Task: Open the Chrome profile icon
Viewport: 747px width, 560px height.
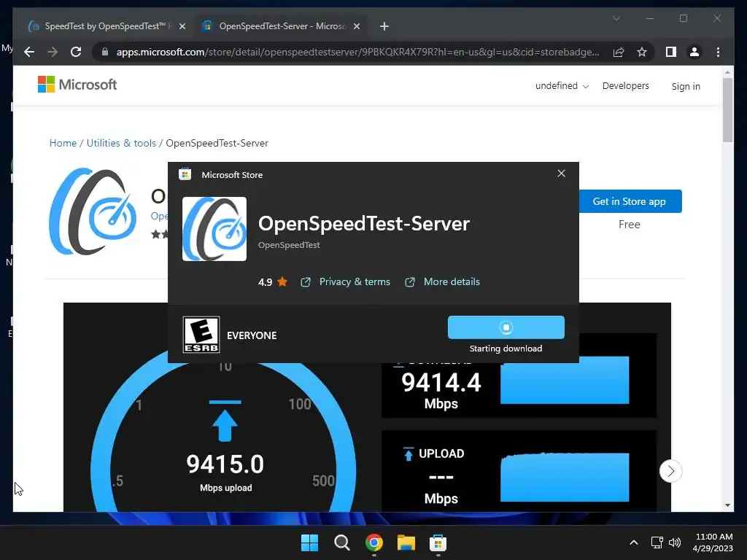Action: 694,52
